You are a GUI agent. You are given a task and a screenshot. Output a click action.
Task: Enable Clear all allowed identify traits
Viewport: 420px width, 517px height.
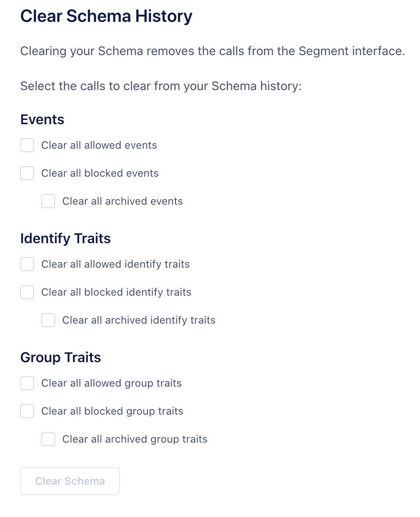[27, 264]
